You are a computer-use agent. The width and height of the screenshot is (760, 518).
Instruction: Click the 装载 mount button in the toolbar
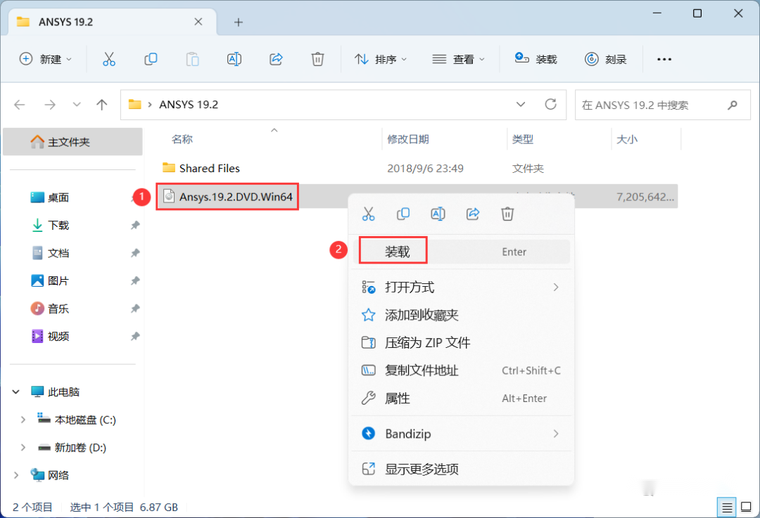536,59
